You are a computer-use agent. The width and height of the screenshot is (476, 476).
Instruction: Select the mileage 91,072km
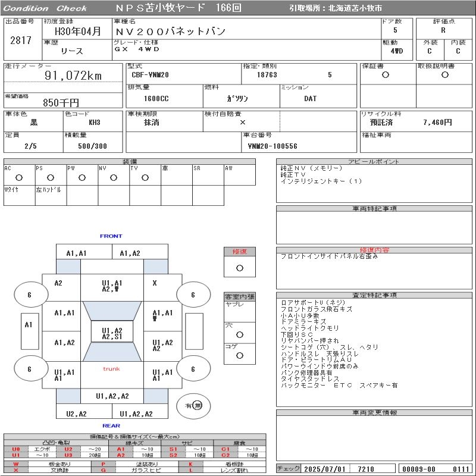(73, 76)
